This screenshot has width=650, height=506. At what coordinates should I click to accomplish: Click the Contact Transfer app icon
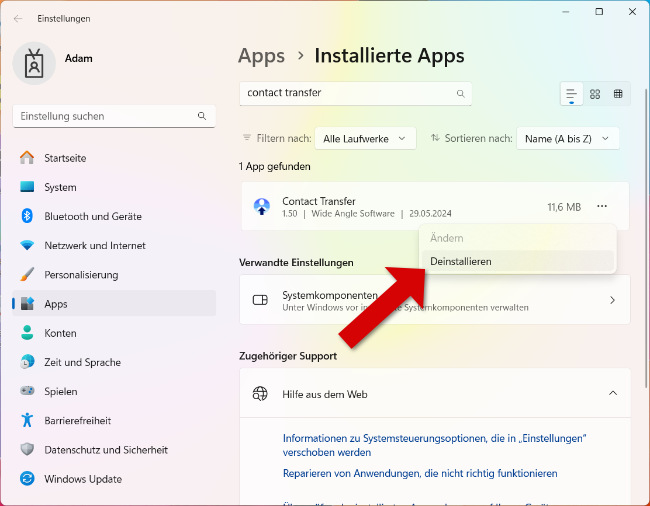262,206
